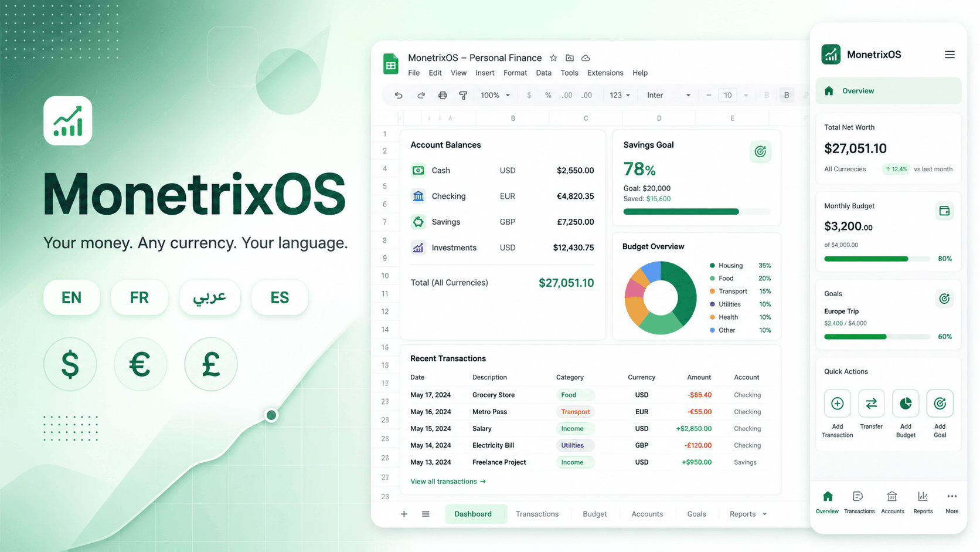The width and height of the screenshot is (980, 552).
Task: Select the paint format roller icon
Action: tap(463, 95)
